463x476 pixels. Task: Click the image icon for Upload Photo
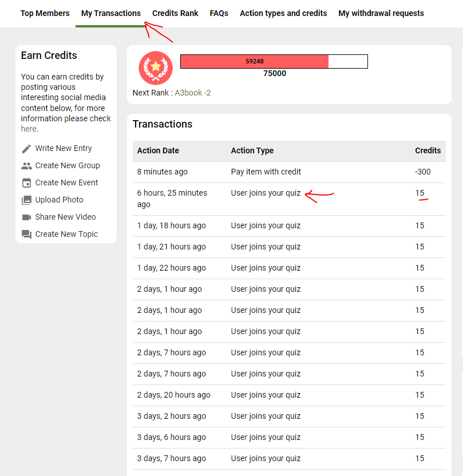tap(26, 200)
